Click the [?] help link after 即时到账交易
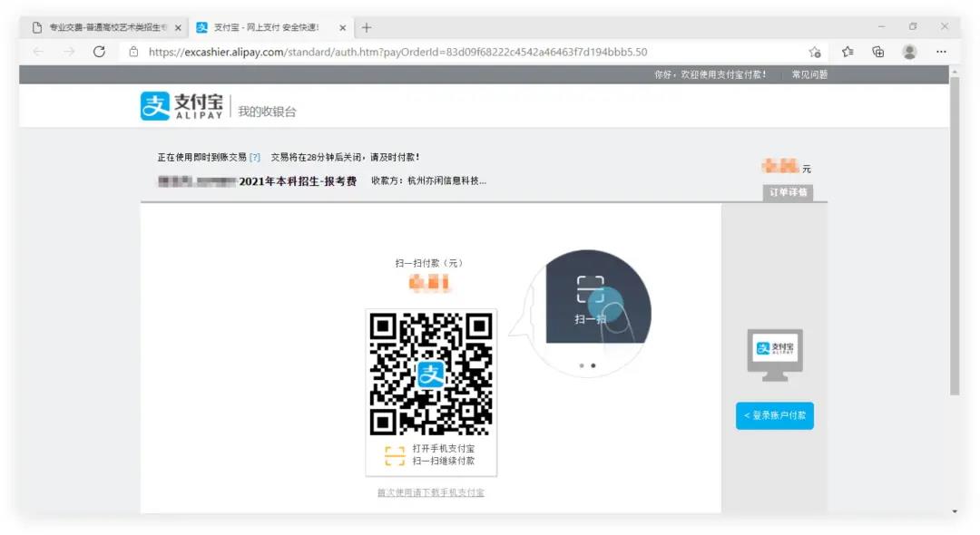Viewport: 980px width, 535px height. pyautogui.click(x=254, y=157)
